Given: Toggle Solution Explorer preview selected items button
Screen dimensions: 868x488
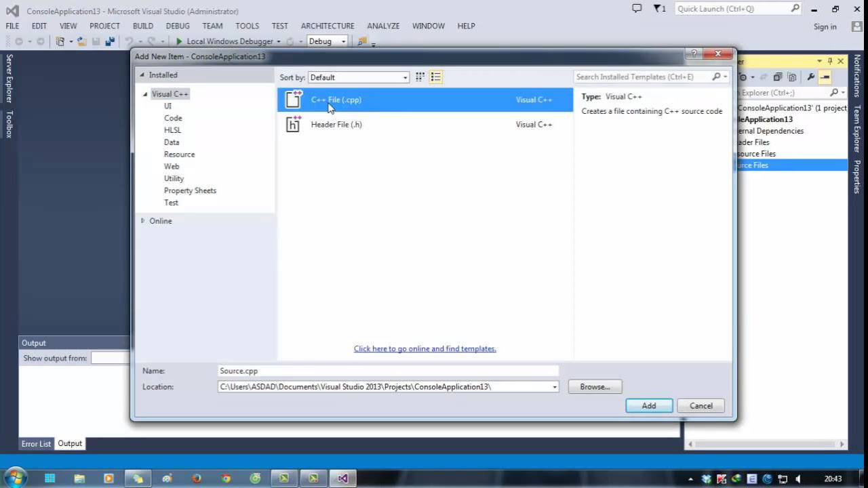Looking at the screenshot, I should point(825,77).
